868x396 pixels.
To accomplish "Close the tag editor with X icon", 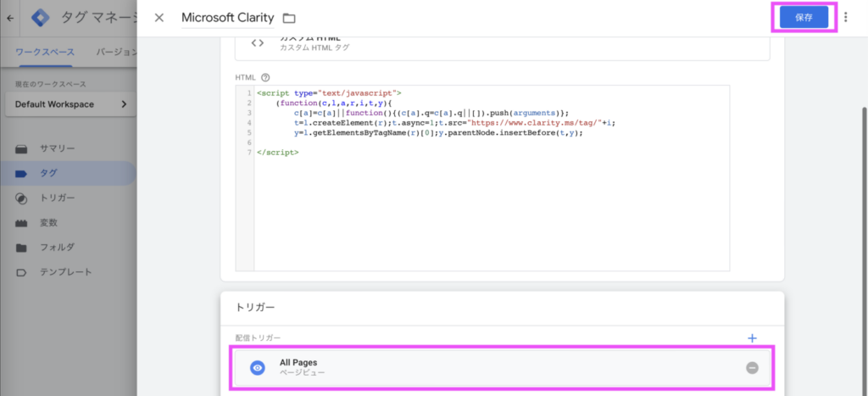I will click(x=159, y=18).
